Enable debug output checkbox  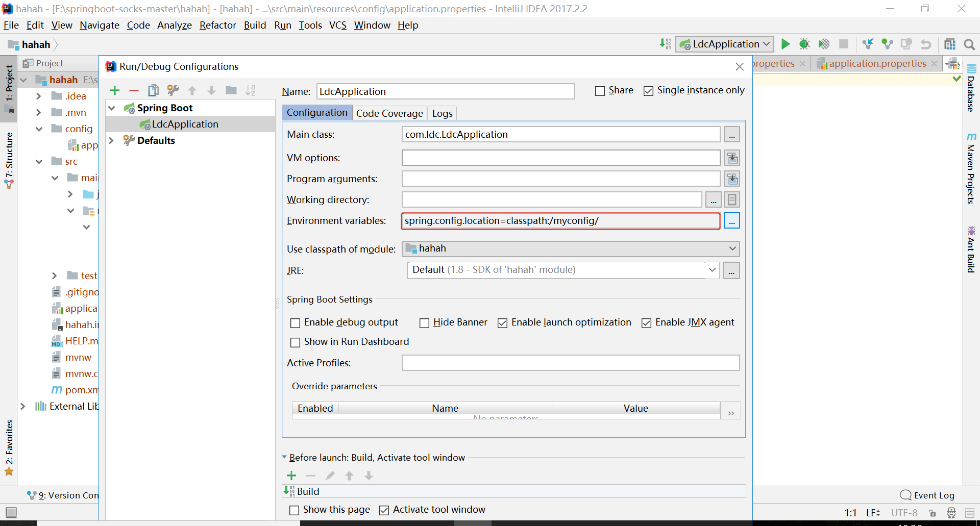295,323
